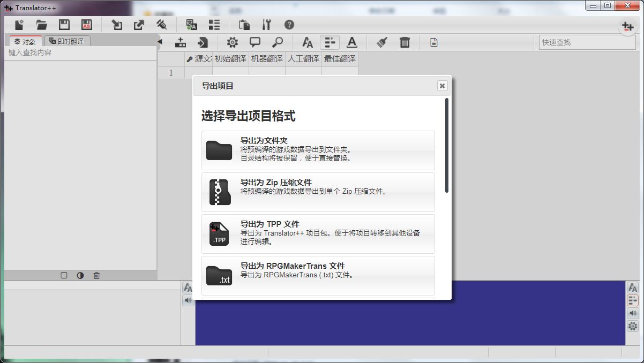Click the font icon left of the blue pane
The width and height of the screenshot is (644, 363).
[x=188, y=288]
